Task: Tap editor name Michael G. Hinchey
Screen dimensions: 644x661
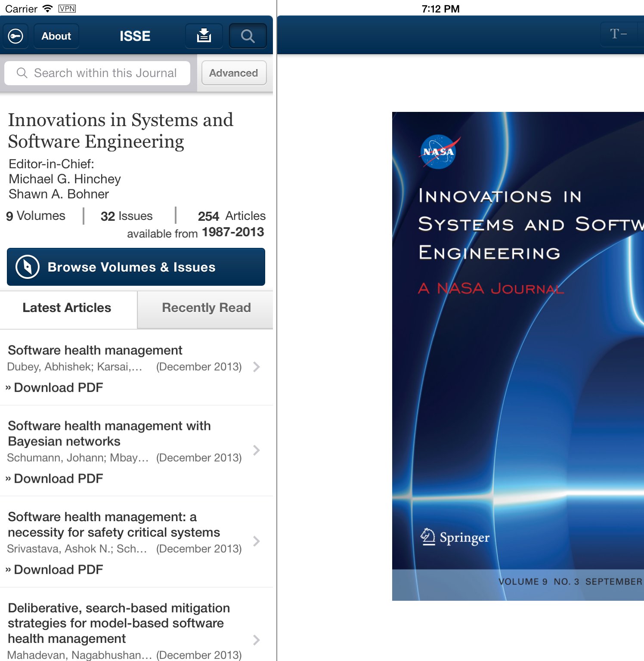Action: click(65, 179)
